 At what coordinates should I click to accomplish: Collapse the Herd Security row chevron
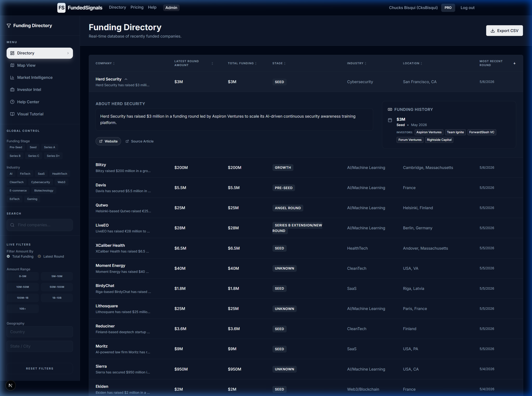pyautogui.click(x=126, y=79)
